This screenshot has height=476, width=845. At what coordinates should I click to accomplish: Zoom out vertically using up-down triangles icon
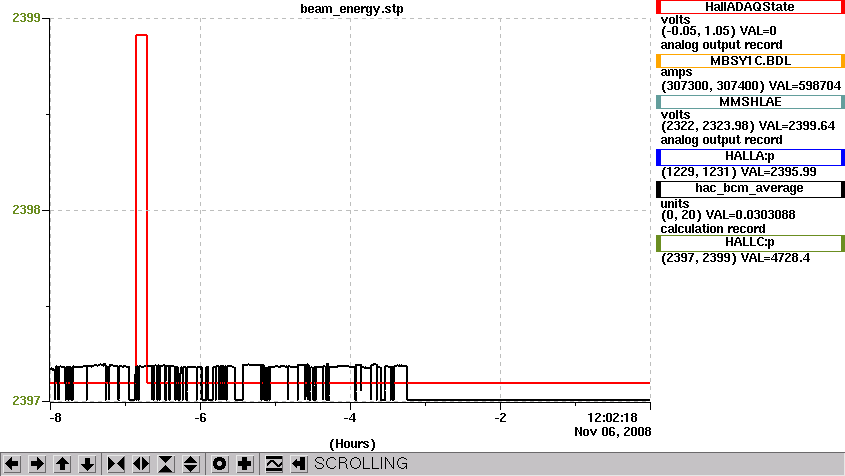[191, 464]
